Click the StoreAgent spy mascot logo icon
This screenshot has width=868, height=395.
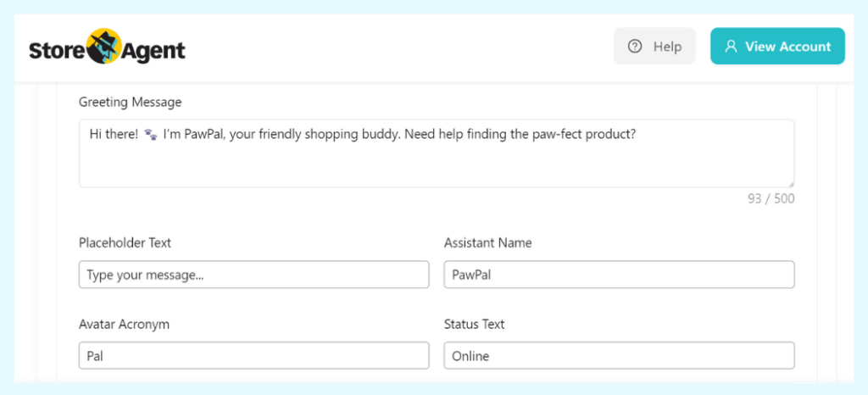pos(105,47)
